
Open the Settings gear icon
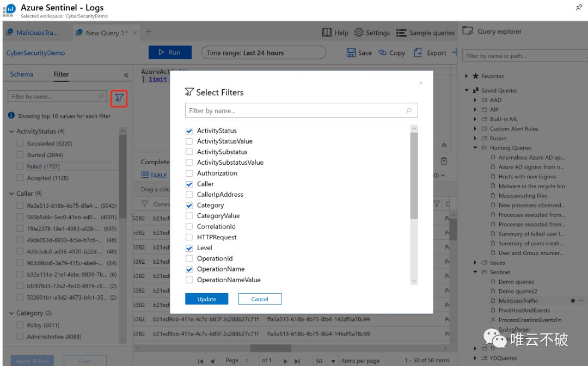pos(359,33)
